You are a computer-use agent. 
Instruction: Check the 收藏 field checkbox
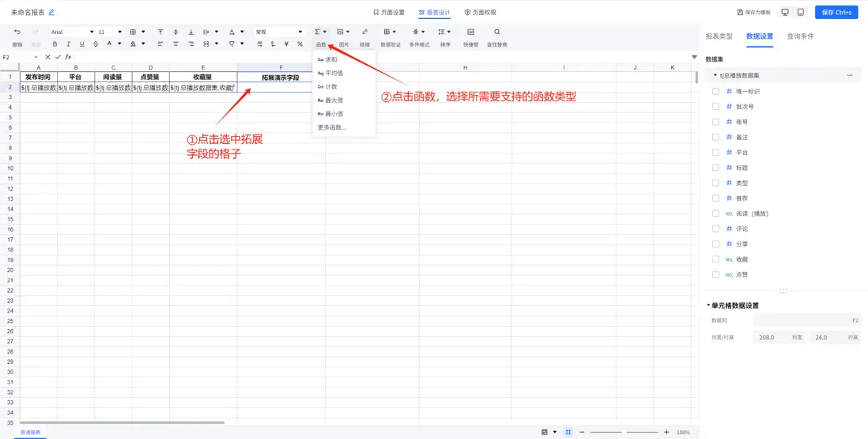click(x=715, y=259)
